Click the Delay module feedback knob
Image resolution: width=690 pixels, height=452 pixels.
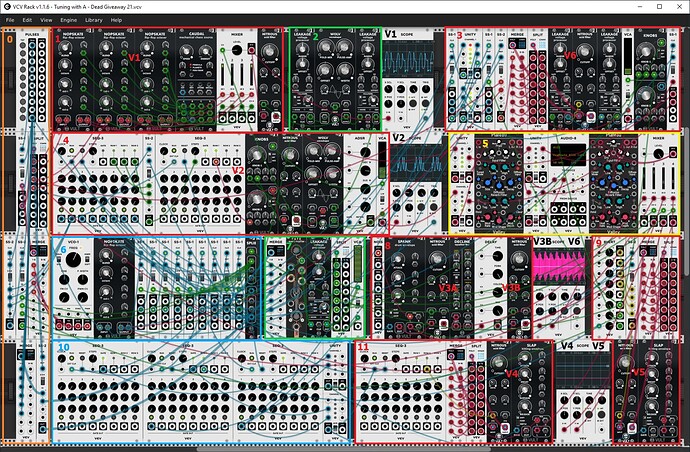click(498, 274)
